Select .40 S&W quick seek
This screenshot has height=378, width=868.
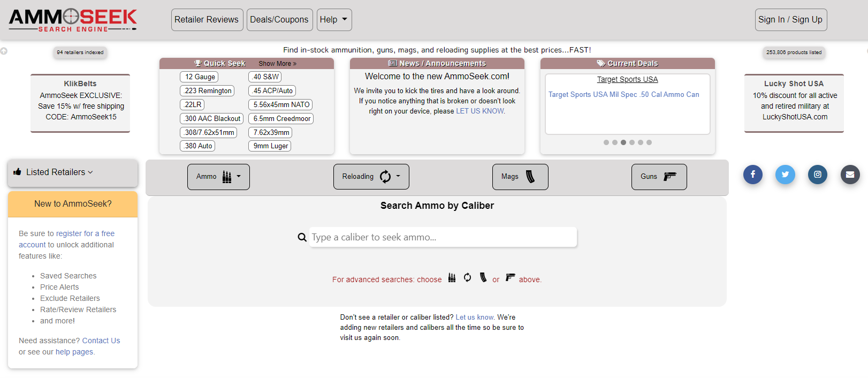click(x=265, y=77)
